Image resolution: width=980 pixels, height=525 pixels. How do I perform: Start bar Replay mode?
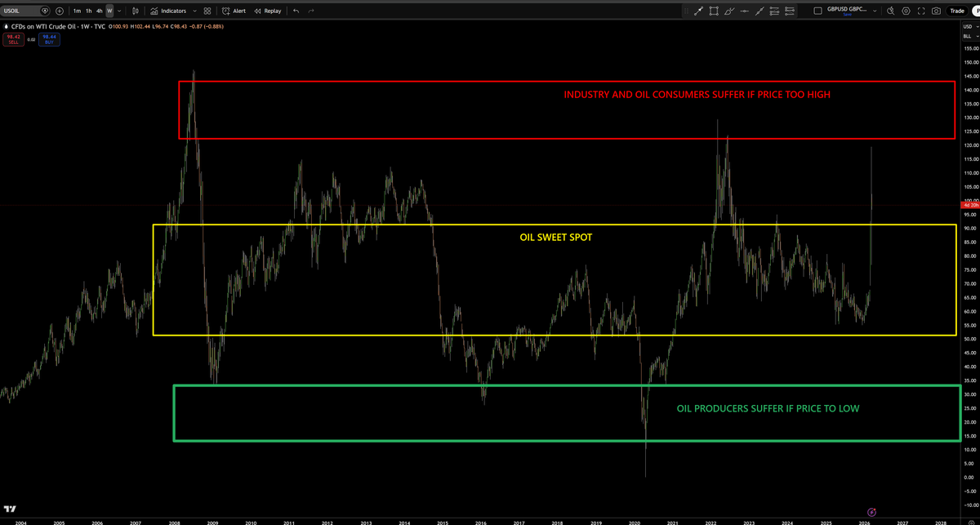(268, 11)
